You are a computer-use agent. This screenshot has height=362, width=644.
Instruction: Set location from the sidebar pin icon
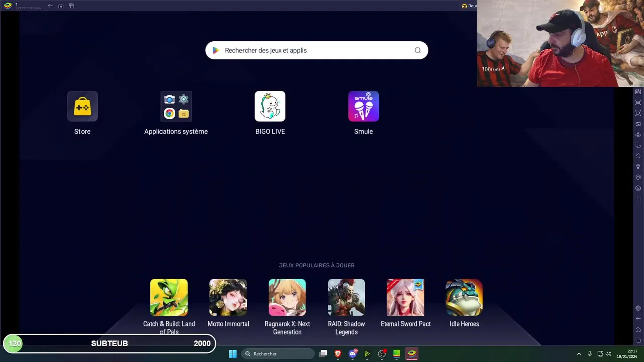(638, 166)
